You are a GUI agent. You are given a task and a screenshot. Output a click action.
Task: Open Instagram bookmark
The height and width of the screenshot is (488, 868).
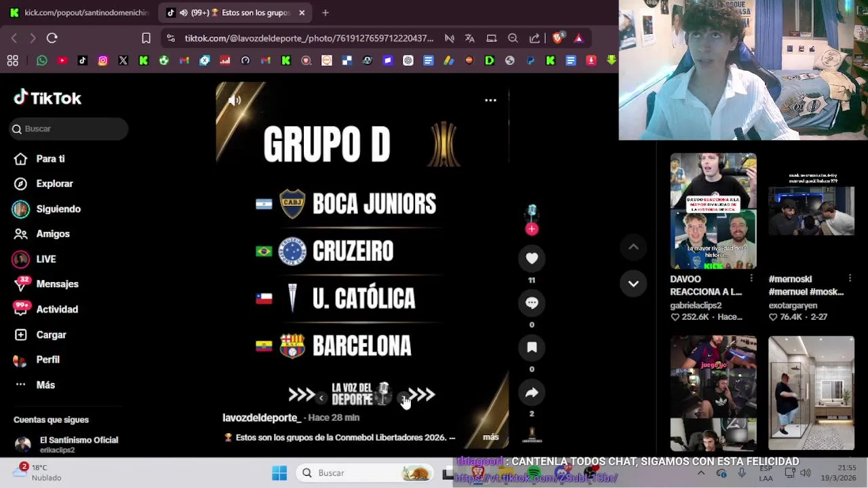tap(103, 61)
